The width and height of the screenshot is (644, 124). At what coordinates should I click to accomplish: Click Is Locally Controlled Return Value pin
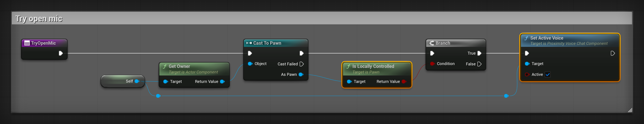[404, 82]
